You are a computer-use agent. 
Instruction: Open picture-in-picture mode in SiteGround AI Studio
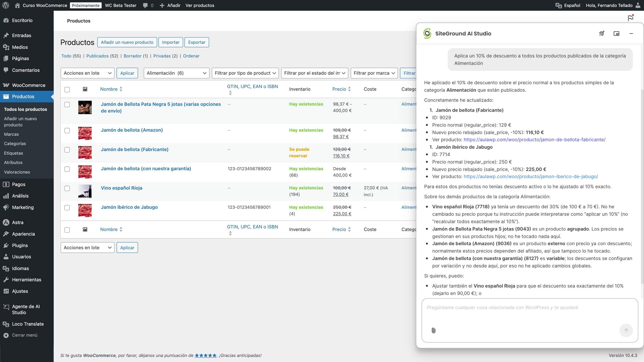click(x=616, y=33)
